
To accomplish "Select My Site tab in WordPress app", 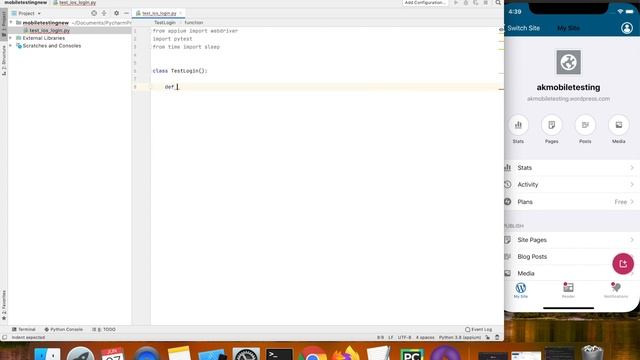I will pyautogui.click(x=520, y=290).
